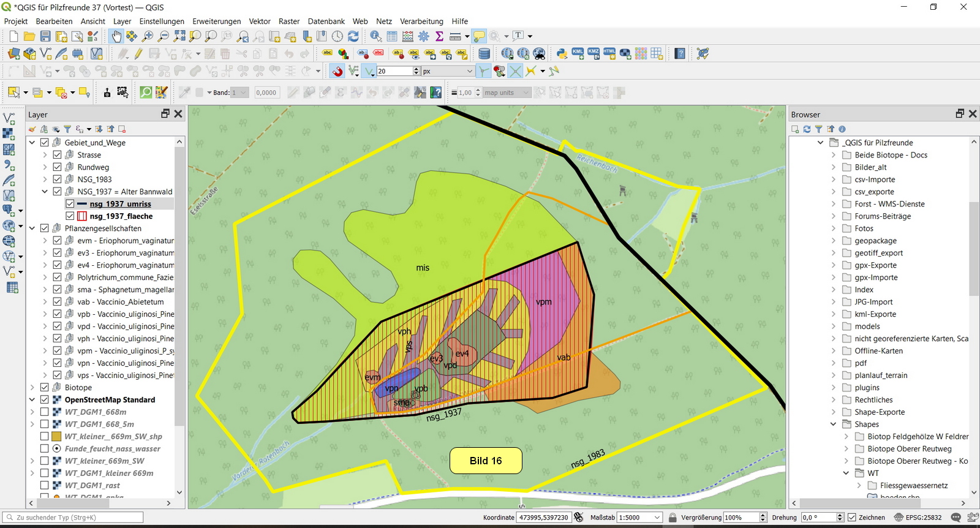Open the field calculator statistics Sigma icon
This screenshot has width=980, height=528.
pos(439,37)
